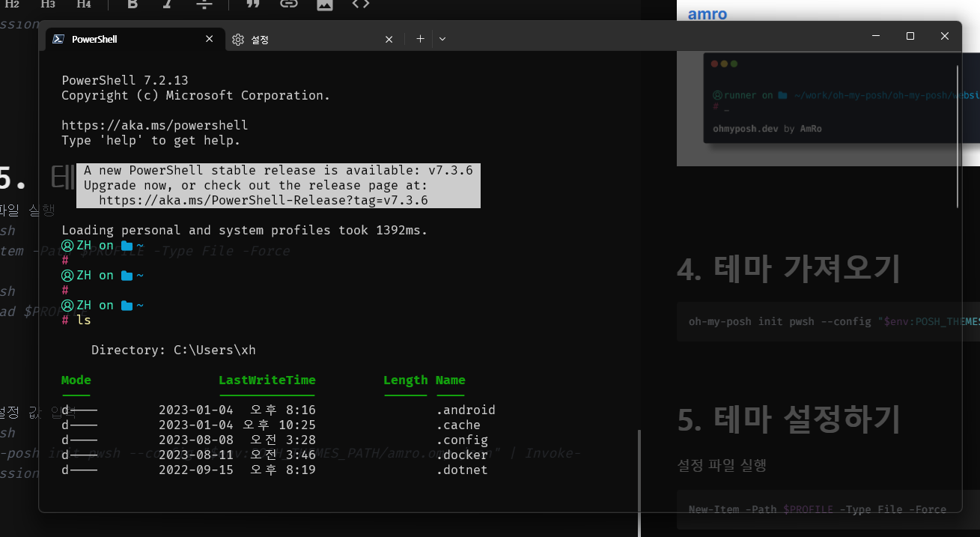Click the 'Mode' column header
980x537 pixels.
pyautogui.click(x=76, y=380)
